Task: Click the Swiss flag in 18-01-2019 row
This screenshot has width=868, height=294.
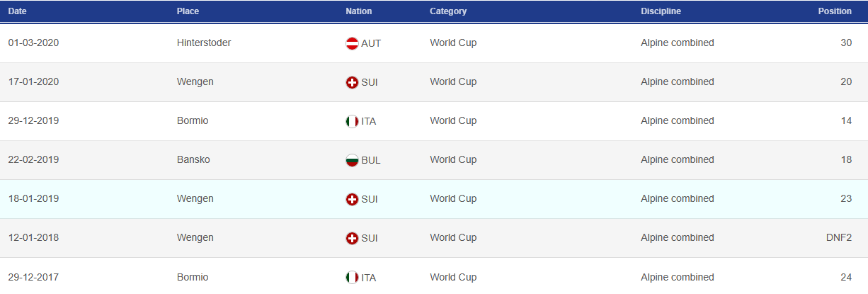Action: coord(352,199)
